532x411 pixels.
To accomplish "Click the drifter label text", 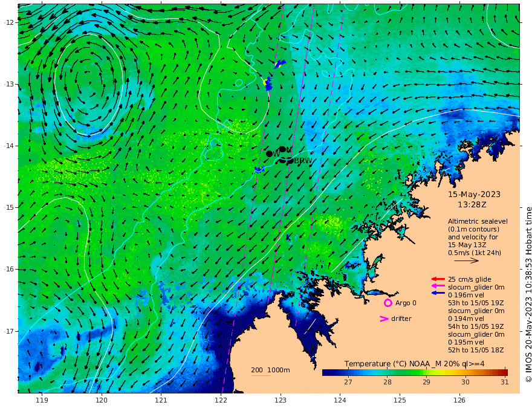I will tap(401, 319).
